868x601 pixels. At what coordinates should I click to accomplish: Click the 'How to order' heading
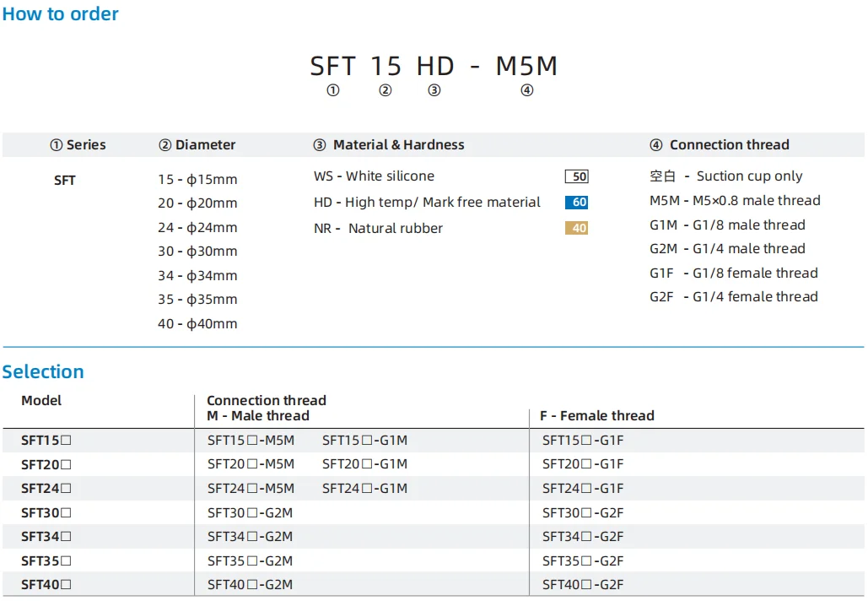pyautogui.click(x=61, y=14)
